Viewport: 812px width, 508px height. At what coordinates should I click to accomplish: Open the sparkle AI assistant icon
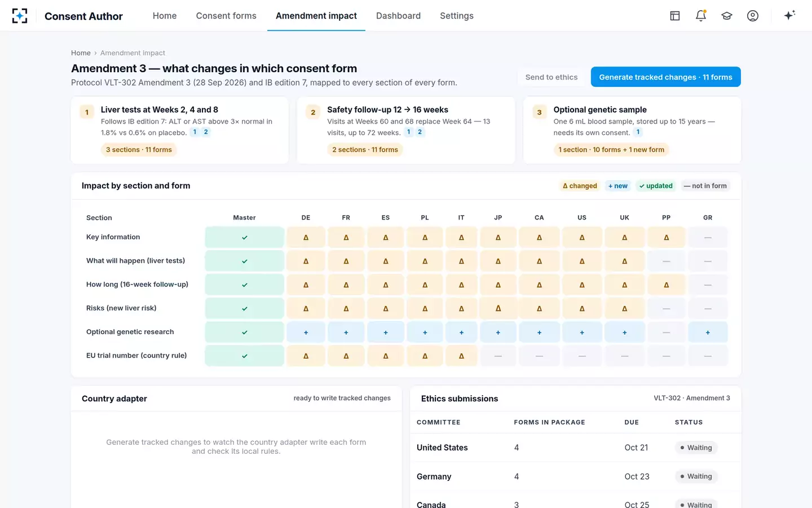pos(789,15)
